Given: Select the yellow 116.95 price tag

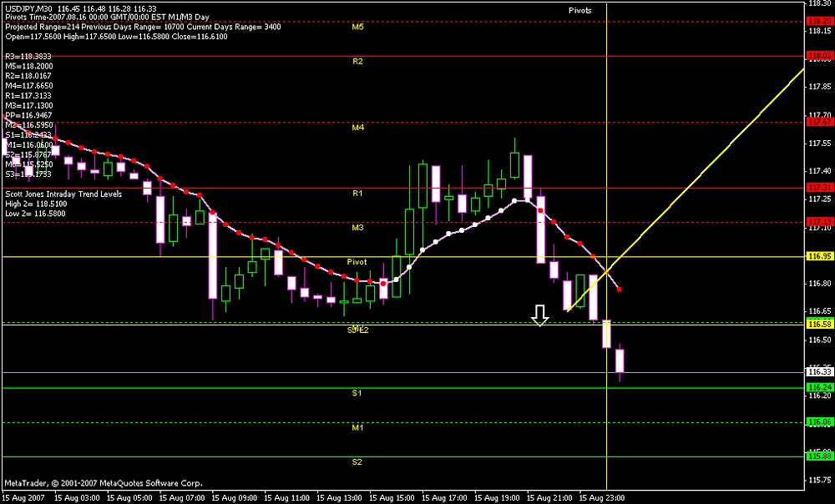Looking at the screenshot, I should pyautogui.click(x=818, y=256).
